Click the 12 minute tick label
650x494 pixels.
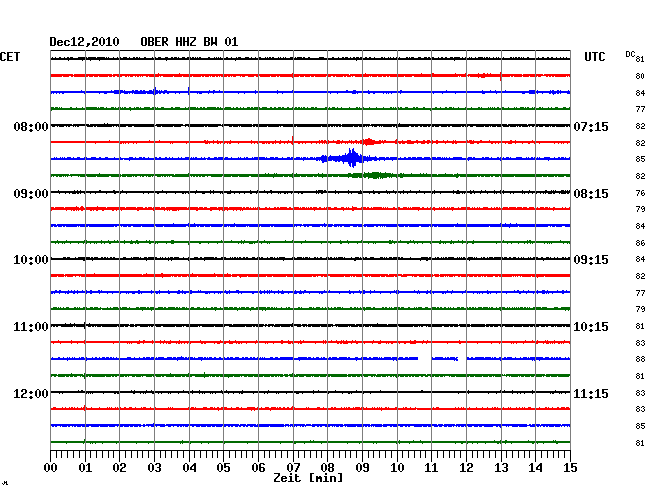466,467
